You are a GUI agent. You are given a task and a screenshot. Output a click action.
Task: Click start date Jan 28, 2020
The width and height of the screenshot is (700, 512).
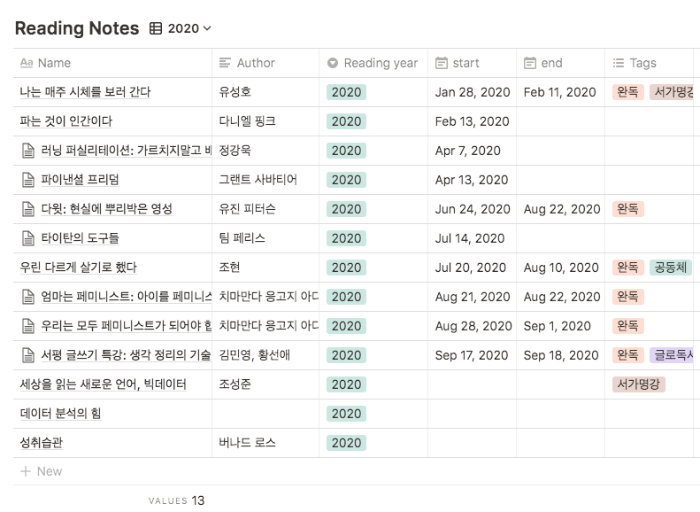pos(472,92)
